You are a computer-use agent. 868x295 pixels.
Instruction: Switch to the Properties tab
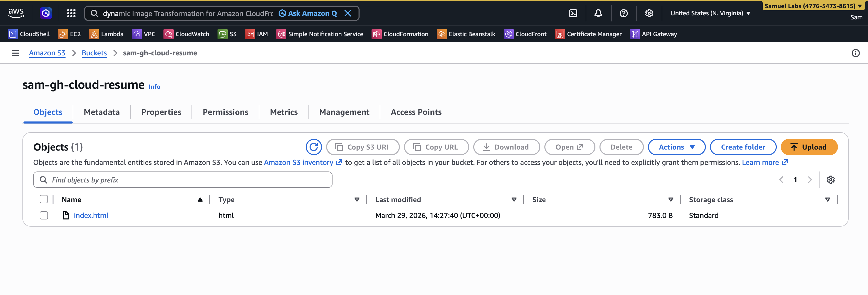pos(161,112)
